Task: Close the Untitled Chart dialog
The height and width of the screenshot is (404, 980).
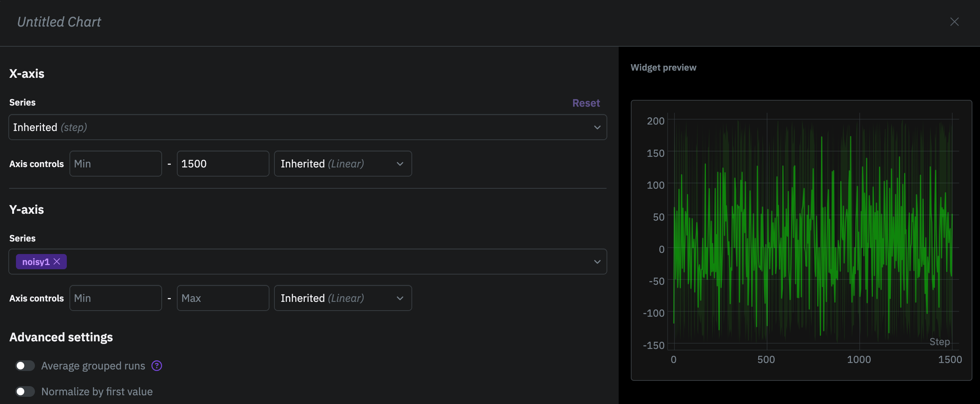Action: [x=954, y=22]
